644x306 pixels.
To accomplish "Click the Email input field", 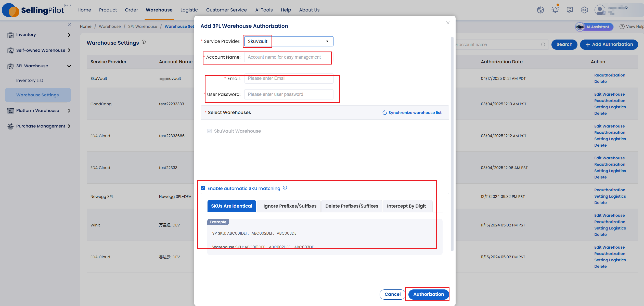I will pos(289,78).
